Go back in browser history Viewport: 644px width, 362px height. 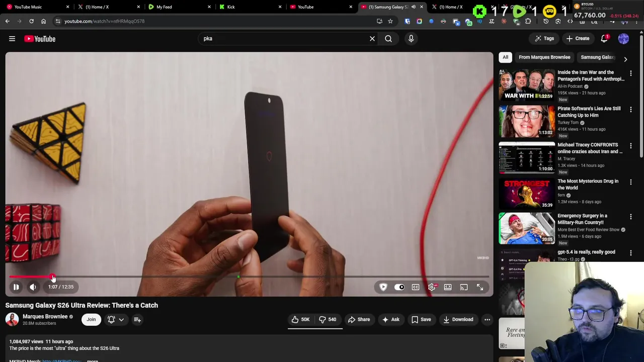pyautogui.click(x=7, y=21)
